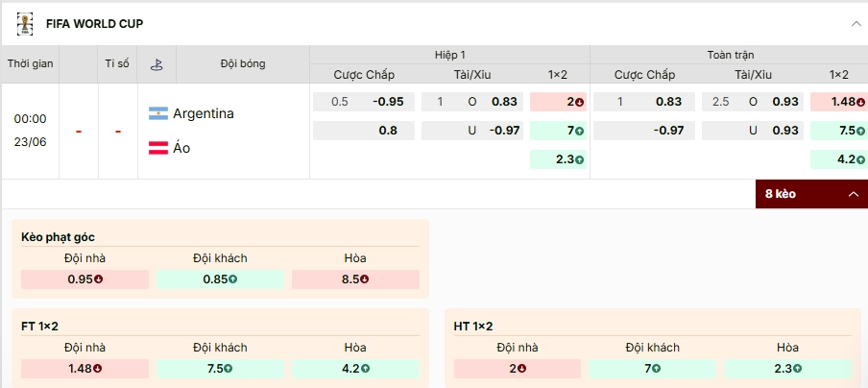Select Hiệp 1 handicap odds -0.95

click(364, 102)
